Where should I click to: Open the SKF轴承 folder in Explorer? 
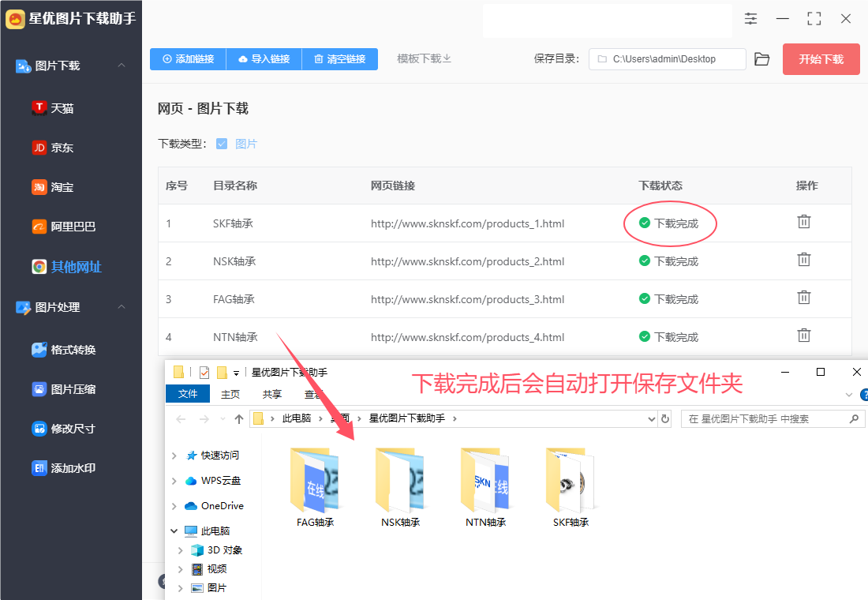[x=571, y=487]
